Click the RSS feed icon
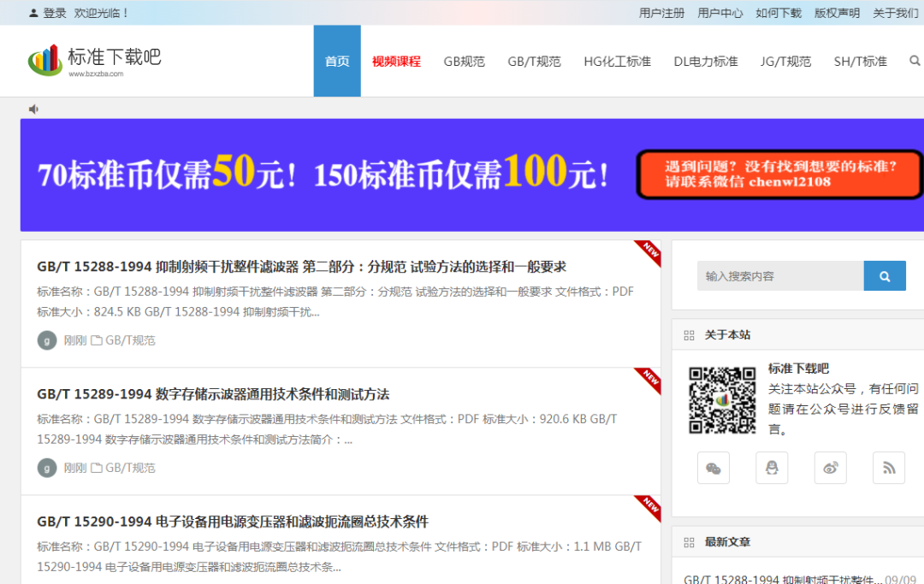 (x=888, y=468)
